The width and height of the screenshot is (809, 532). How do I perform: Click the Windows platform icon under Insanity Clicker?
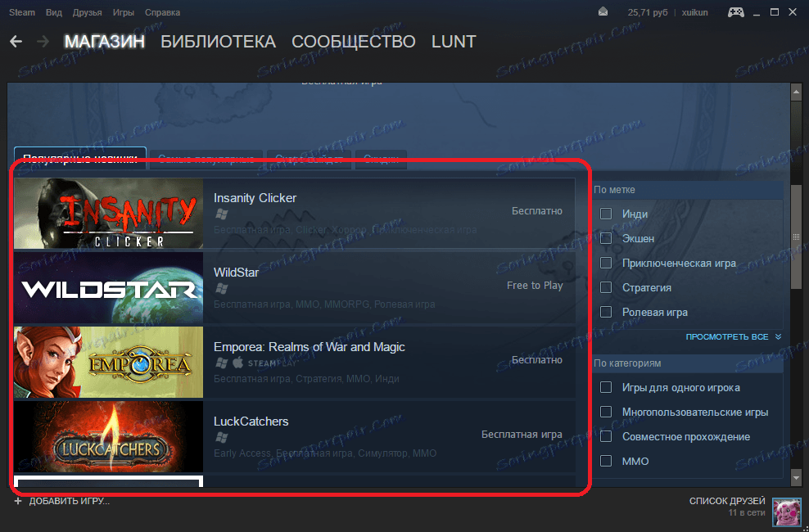coord(220,213)
